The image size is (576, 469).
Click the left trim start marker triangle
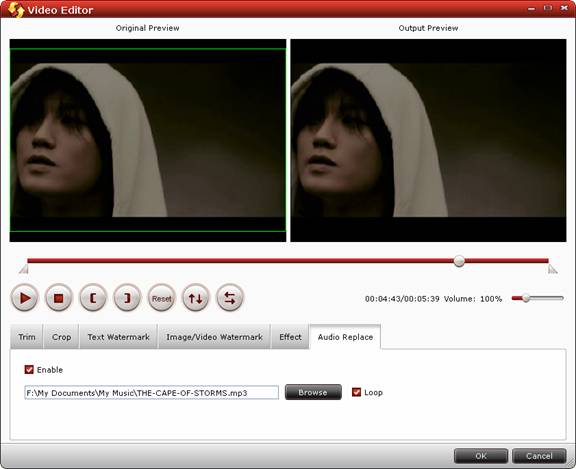click(24, 270)
